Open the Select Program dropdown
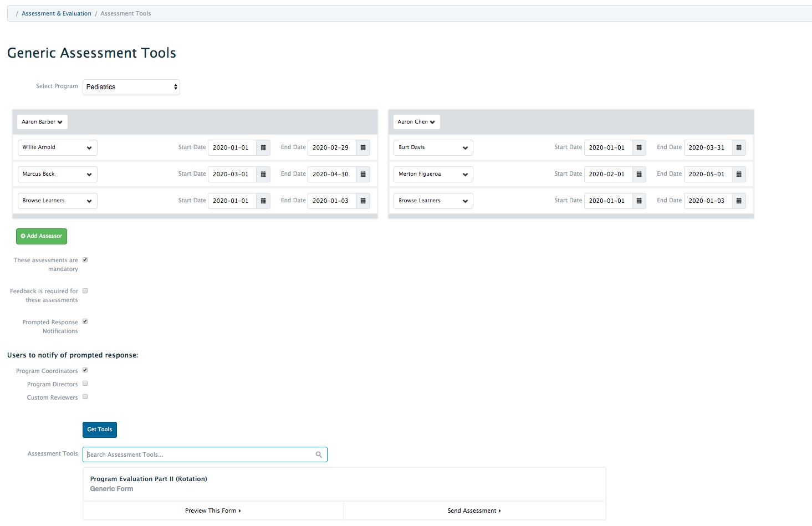The image size is (812, 526). pos(131,87)
